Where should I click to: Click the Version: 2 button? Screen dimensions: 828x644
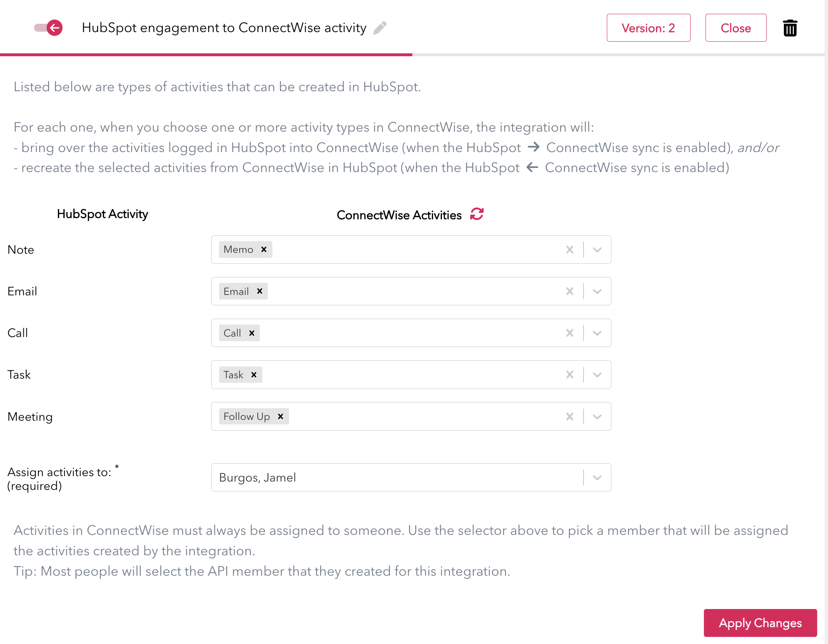(648, 28)
